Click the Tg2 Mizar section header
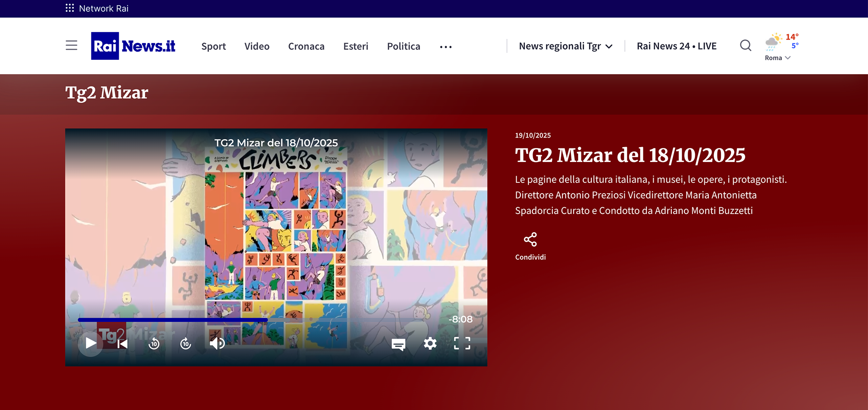Screen dimensions: 868x410 (107, 93)
